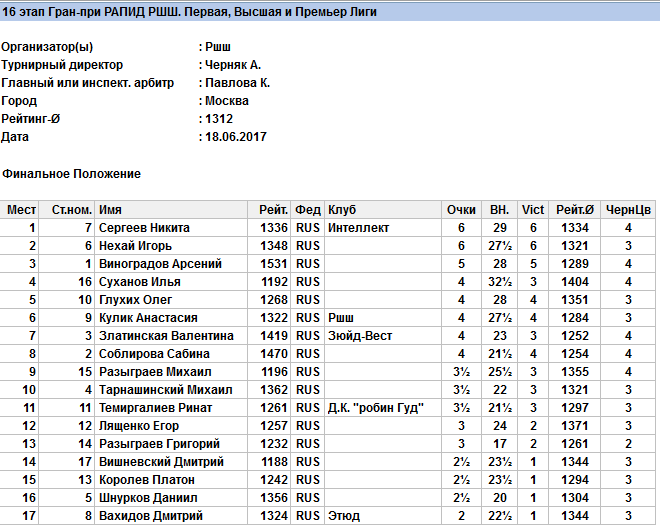Select the 'Vict' column header
Screen dimensions: 660x526
(x=533, y=210)
